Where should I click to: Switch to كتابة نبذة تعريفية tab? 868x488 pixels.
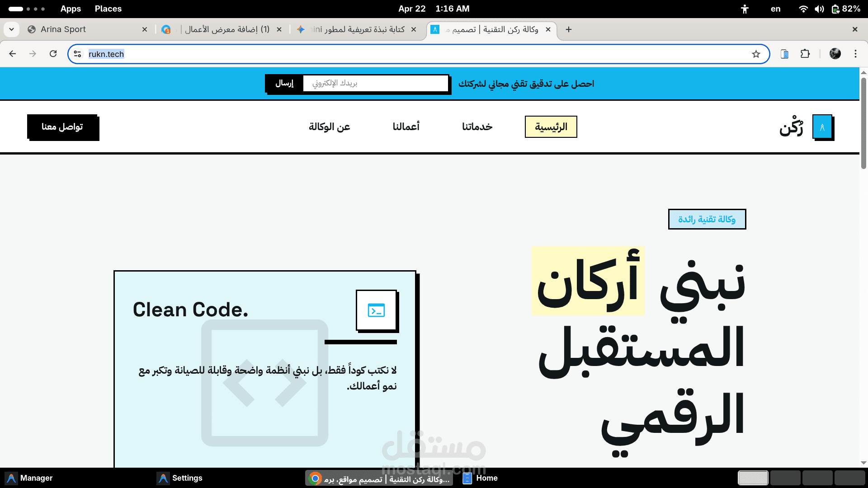click(x=357, y=29)
